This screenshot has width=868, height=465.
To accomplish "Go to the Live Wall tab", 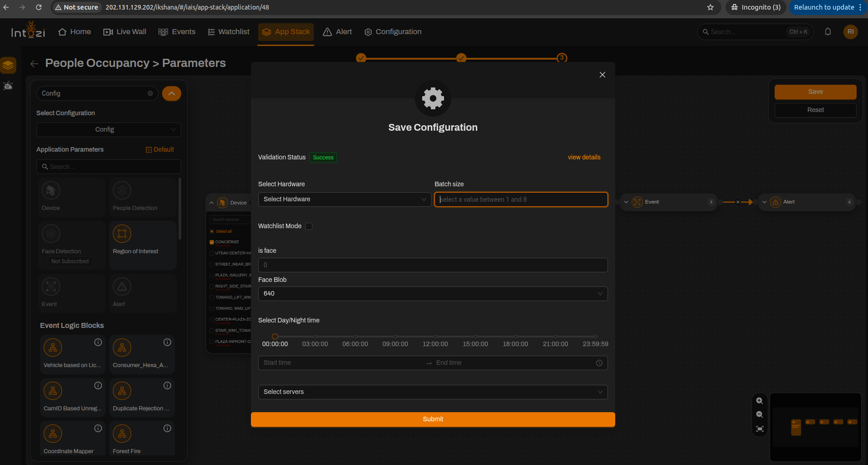I will 125,32.
